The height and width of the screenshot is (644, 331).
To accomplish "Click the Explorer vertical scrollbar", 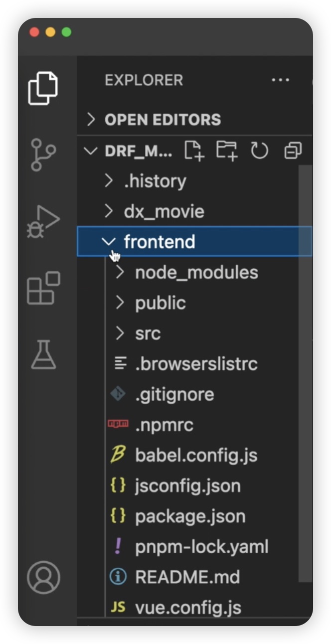I will [305, 374].
